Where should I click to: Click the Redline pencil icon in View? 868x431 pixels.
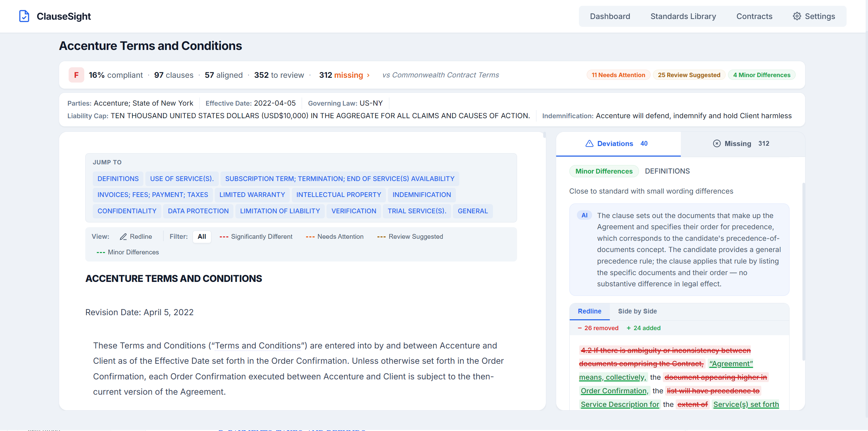pyautogui.click(x=123, y=237)
